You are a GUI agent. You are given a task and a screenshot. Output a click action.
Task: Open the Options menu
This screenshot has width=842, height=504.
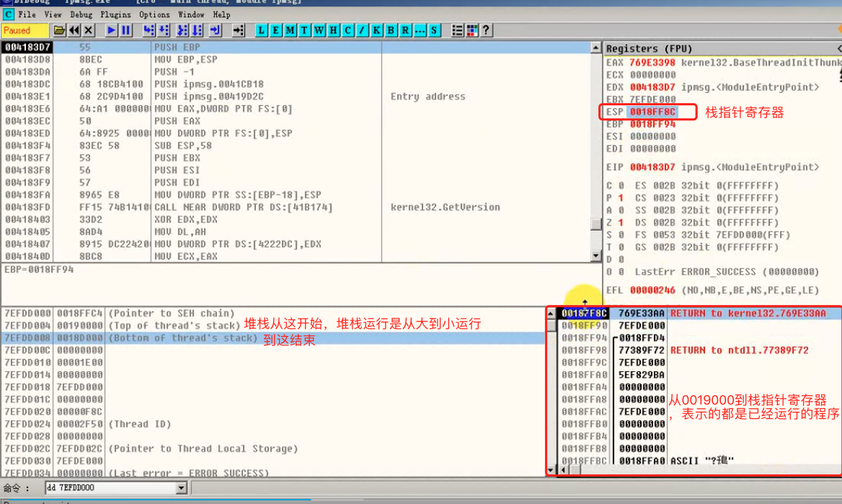(154, 14)
